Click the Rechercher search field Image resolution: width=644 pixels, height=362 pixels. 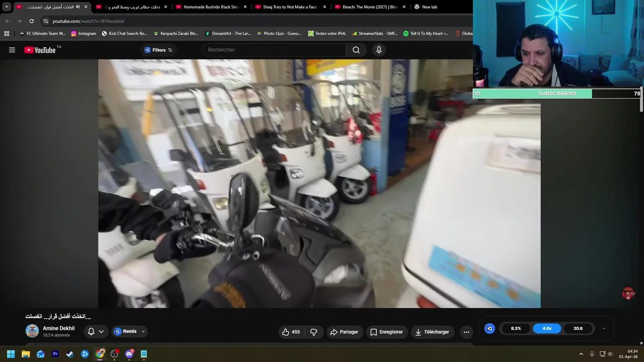pos(274,50)
